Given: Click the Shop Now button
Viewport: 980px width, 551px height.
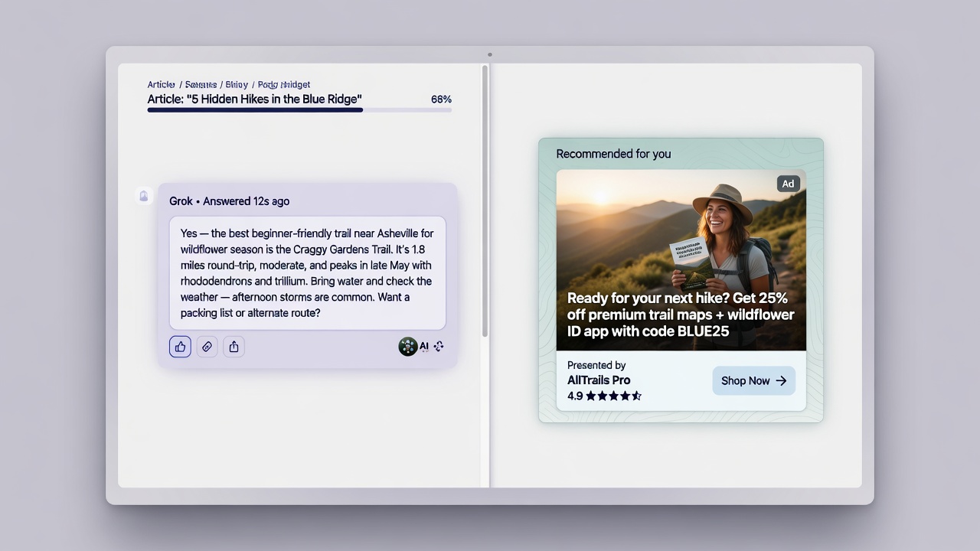Looking at the screenshot, I should coord(754,380).
